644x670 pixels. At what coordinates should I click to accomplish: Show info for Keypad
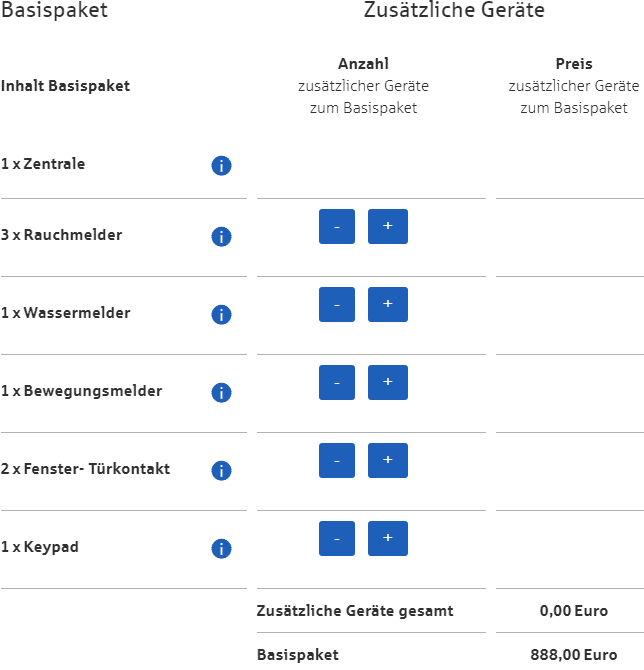221,548
